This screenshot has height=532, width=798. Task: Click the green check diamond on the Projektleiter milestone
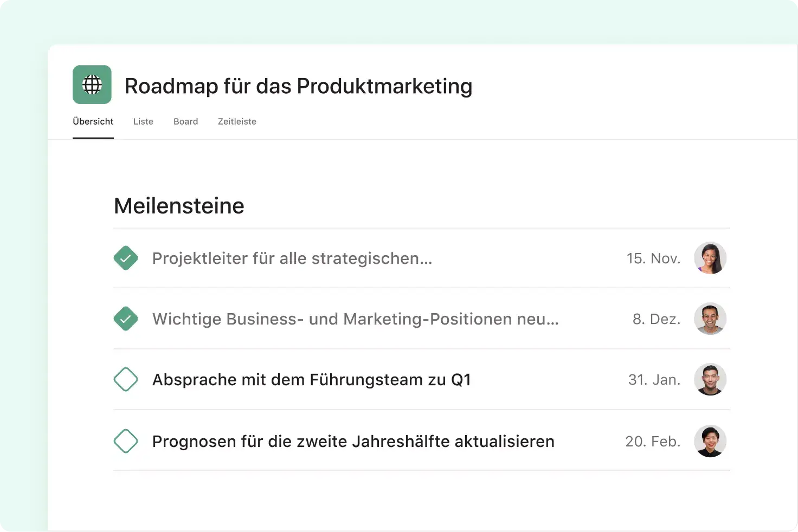[126, 258]
